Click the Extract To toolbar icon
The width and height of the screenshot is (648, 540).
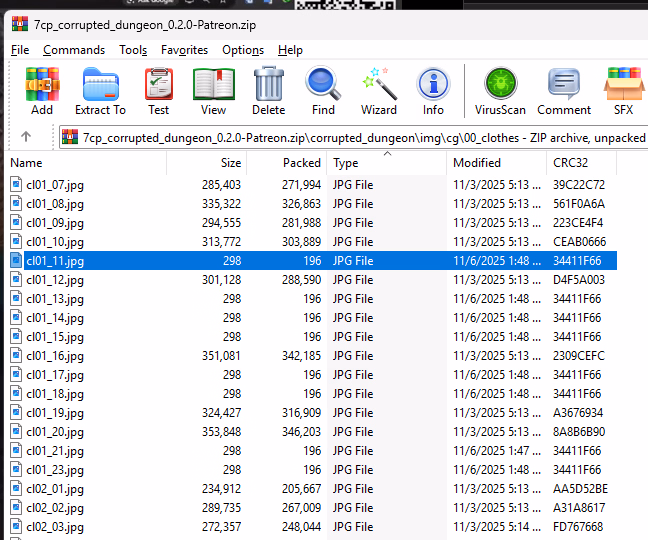click(x=100, y=91)
